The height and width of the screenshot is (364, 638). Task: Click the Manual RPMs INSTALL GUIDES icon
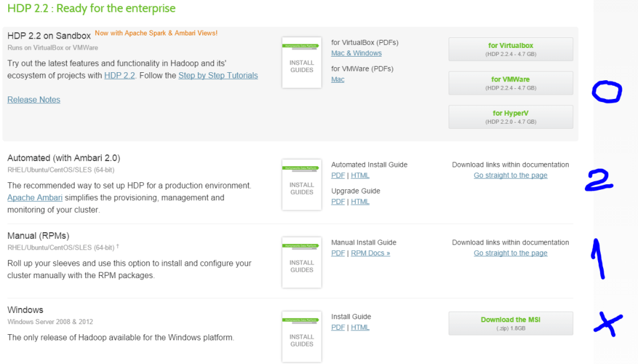tap(301, 262)
